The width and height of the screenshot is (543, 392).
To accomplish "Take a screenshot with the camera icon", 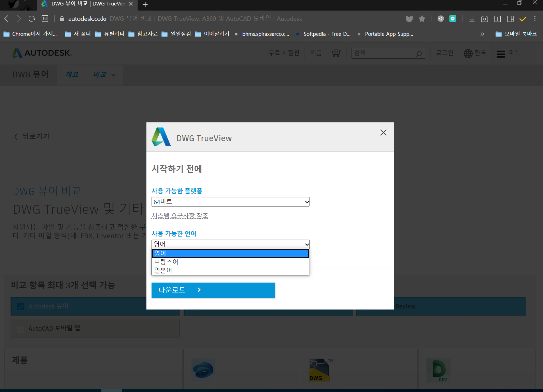I will pyautogui.click(x=484, y=19).
